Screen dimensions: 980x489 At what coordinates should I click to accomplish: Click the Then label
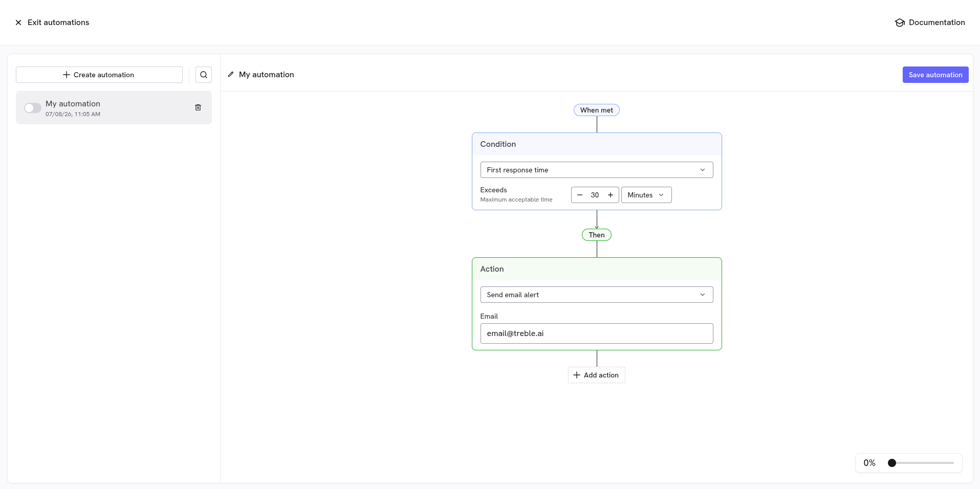tap(597, 235)
